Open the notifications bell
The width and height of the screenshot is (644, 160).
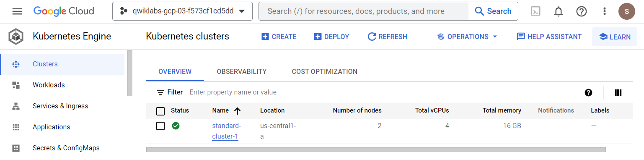coord(559,11)
